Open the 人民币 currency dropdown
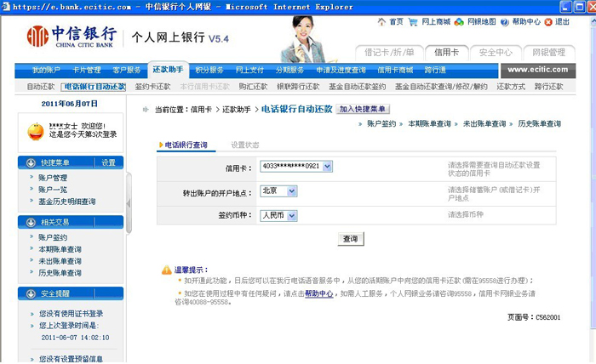Image resolution: width=596 pixels, height=364 pixels. (292, 215)
